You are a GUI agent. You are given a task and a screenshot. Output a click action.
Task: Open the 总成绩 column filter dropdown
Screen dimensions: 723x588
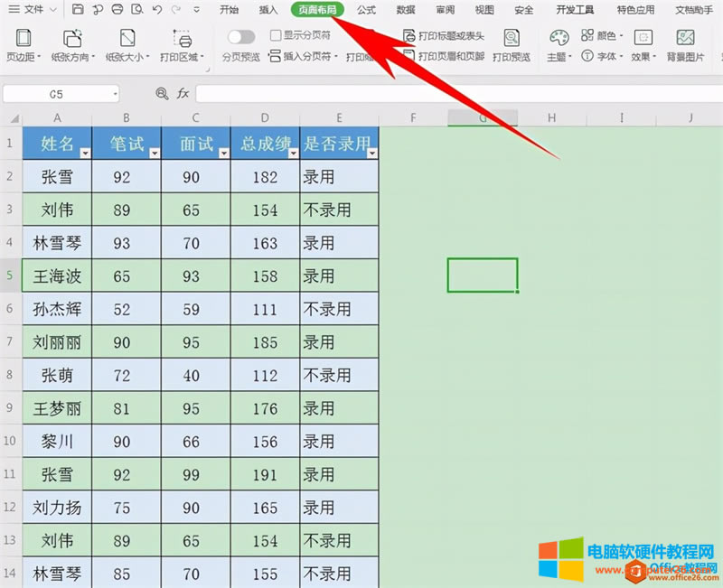[292, 154]
